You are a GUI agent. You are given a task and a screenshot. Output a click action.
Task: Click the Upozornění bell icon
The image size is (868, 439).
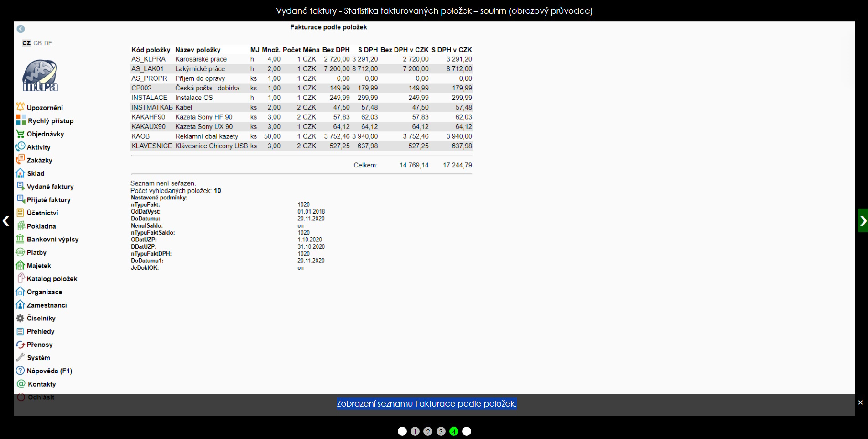tap(20, 107)
